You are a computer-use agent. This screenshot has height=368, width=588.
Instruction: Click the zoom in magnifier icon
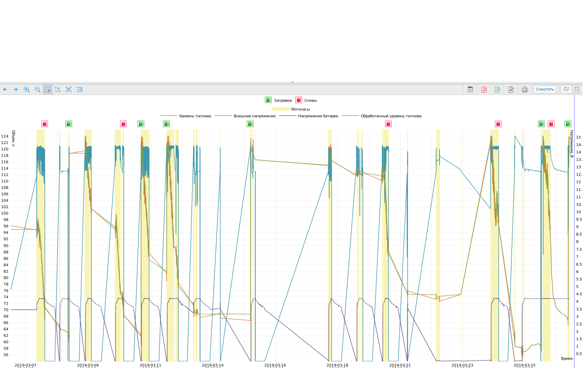(x=27, y=90)
